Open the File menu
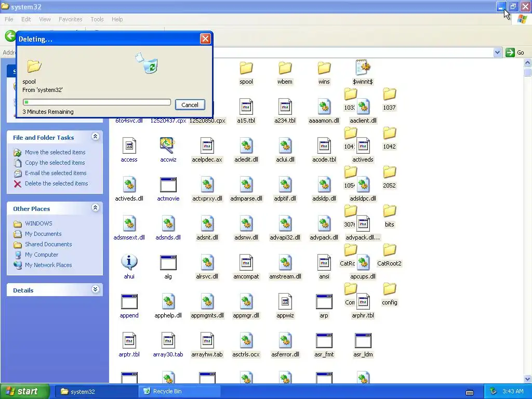This screenshot has width=532, height=399. (x=9, y=19)
